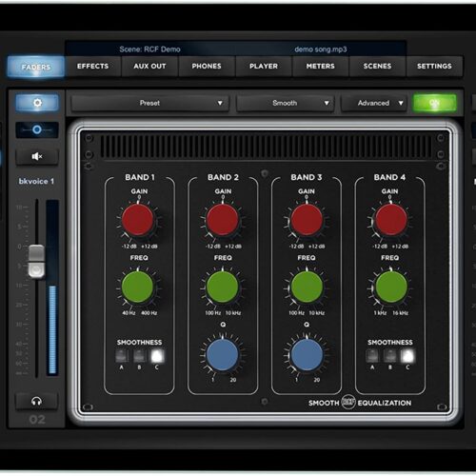Select Band 4 smoothness option B
The height and width of the screenshot is (476, 476).
click(390, 356)
